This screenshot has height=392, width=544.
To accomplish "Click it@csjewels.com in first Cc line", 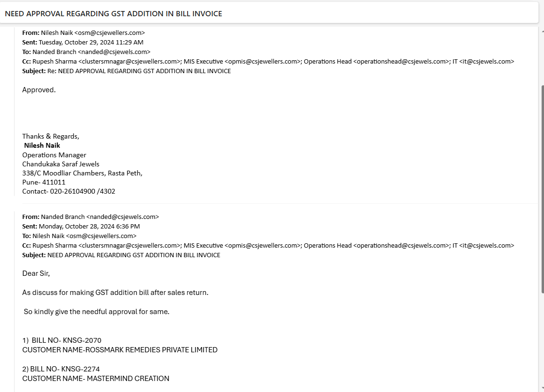I will pyautogui.click(x=487, y=61).
